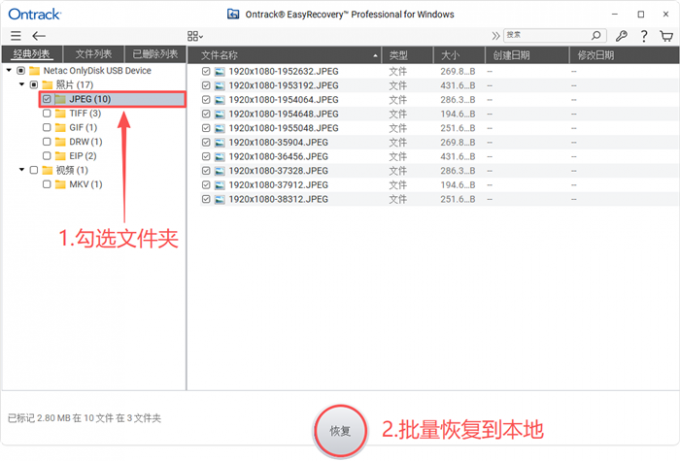
Task: Click image icon of 1920x1080-35904.JPEG
Action: [220, 142]
